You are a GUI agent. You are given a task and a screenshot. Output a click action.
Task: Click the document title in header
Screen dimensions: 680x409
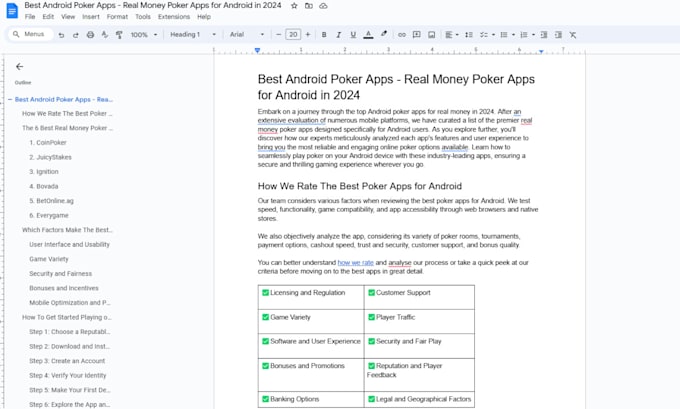[x=153, y=6]
